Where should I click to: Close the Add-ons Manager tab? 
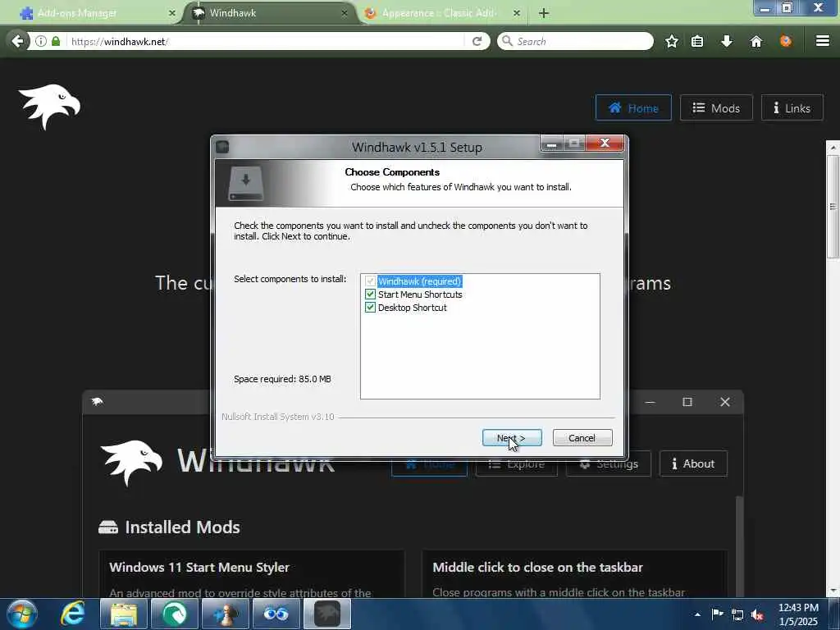[172, 13]
